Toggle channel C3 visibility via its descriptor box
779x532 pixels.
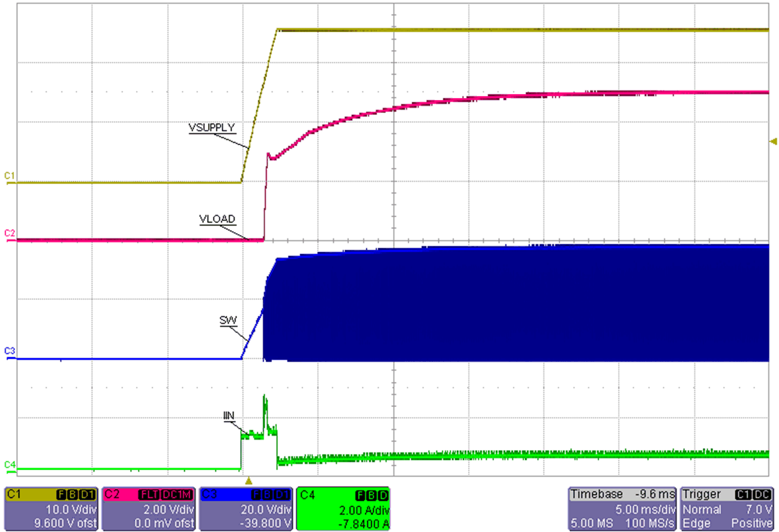(x=209, y=496)
